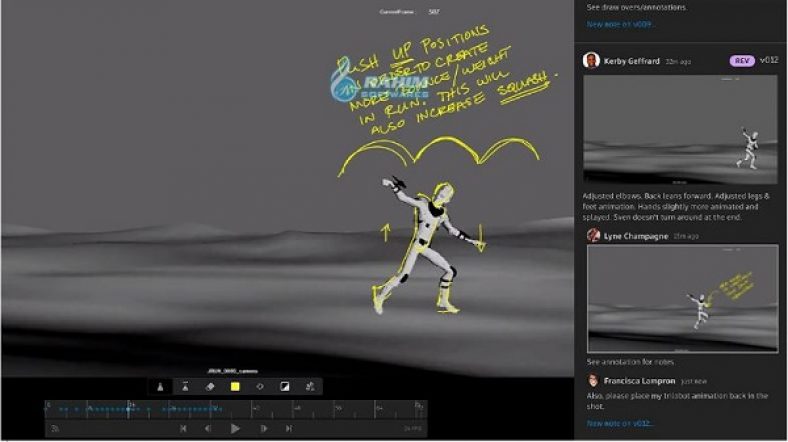Screen dimensions: 788x442
Task: Play the animation clip
Action: [235, 428]
